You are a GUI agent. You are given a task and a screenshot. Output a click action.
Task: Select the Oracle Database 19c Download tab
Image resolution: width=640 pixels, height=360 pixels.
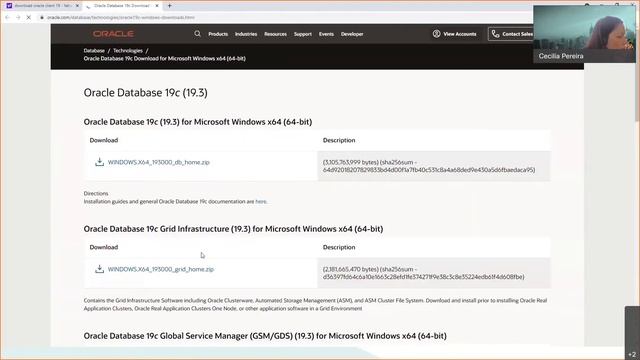[x=122, y=6]
